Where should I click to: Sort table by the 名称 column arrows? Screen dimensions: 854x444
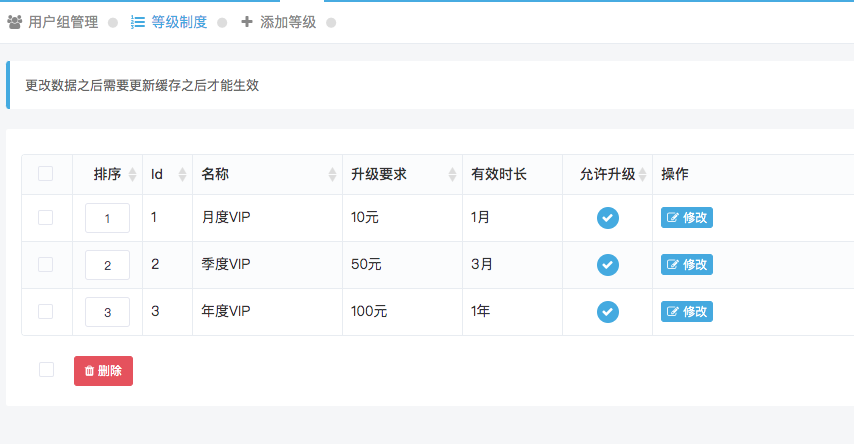(x=332, y=174)
